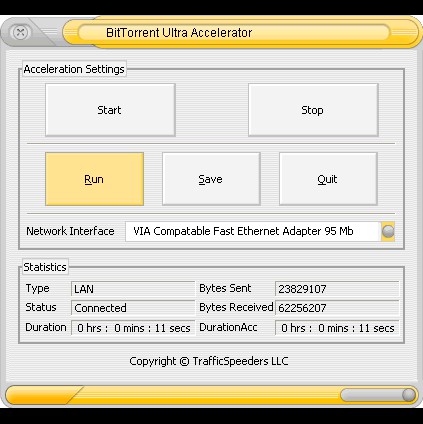Click the Statistics group label
423x424 pixels.
45,267
